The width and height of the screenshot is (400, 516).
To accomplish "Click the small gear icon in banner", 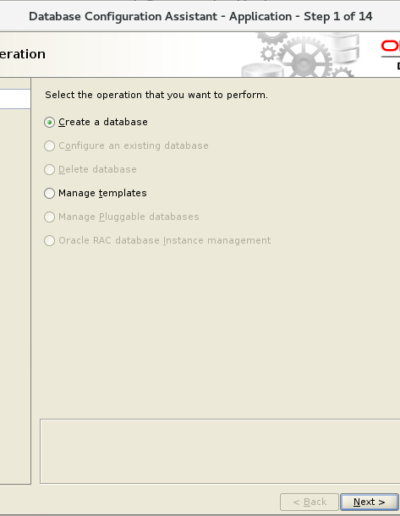I will [x=268, y=54].
